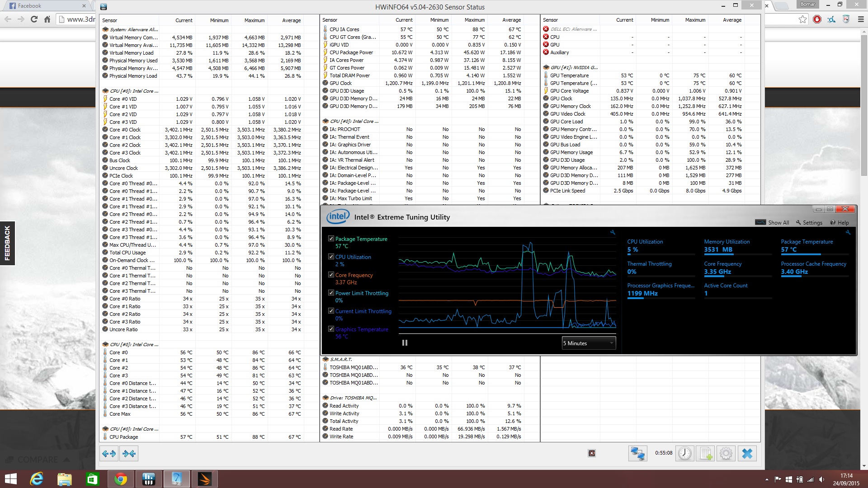Show hidden tray icons arrow on taskbar
Screen dimensions: 868x488
pos(767,479)
